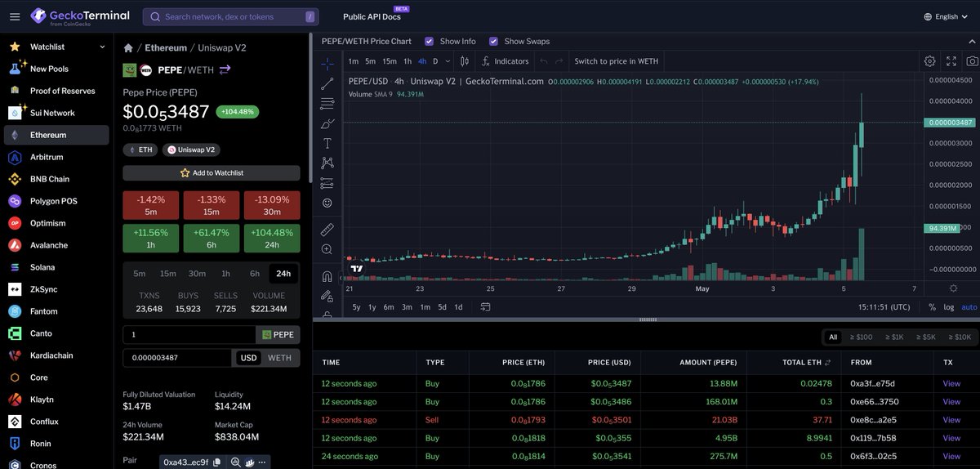Swap PEPE/WETH pair direction arrows icon
The width and height of the screenshot is (980, 469).
pyautogui.click(x=225, y=70)
